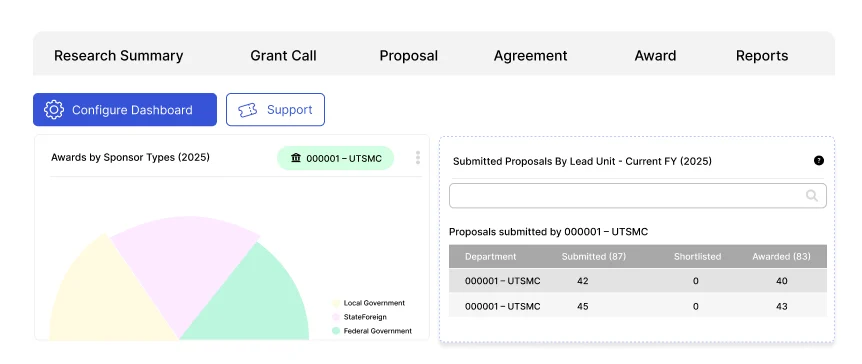Screen dimensions: 862x364
Task: Click Submitted Proposals By Lead Unit title
Action: (582, 162)
